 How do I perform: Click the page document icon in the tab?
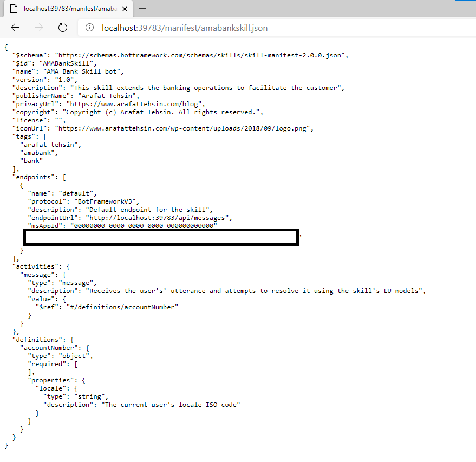point(14,9)
